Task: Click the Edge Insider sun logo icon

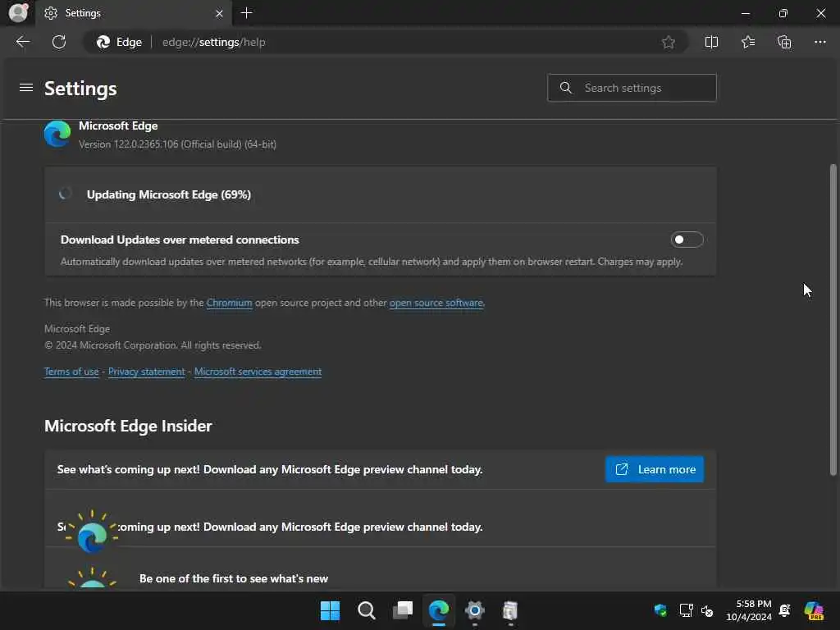Action: 92,532
